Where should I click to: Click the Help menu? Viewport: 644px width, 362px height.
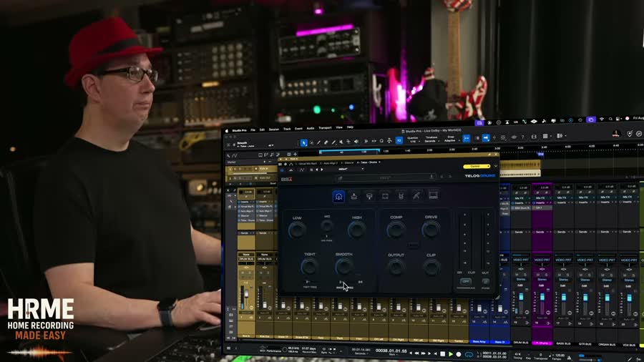350,127
